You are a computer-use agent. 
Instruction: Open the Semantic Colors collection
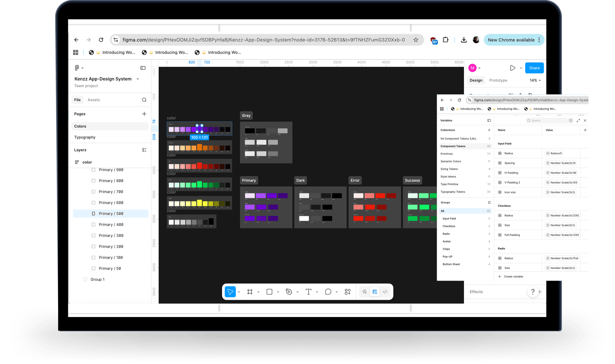pos(465,162)
